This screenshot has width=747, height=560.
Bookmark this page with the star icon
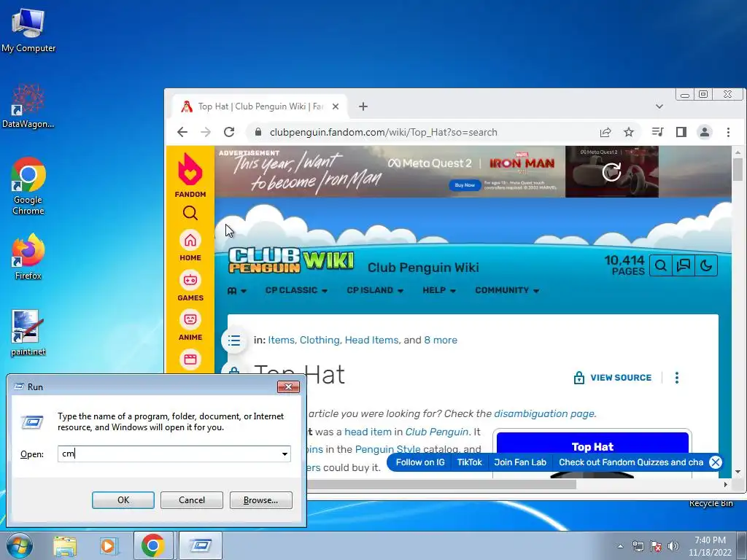point(629,132)
